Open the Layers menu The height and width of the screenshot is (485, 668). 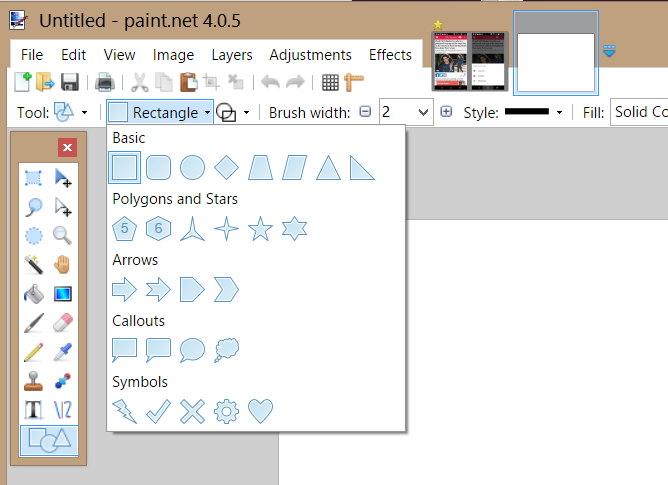click(x=232, y=55)
